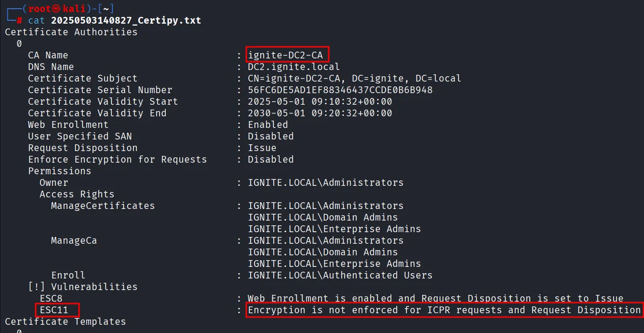Screen dimensions: 644x333
Task: Click the 'Certificate Templates' heading
Action: [x=65, y=321]
